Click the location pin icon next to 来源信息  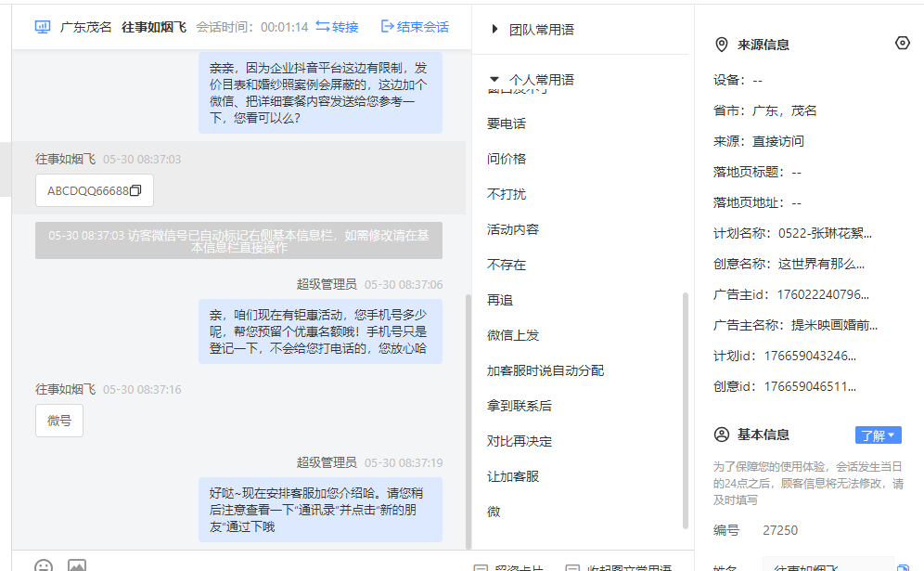[x=721, y=45]
